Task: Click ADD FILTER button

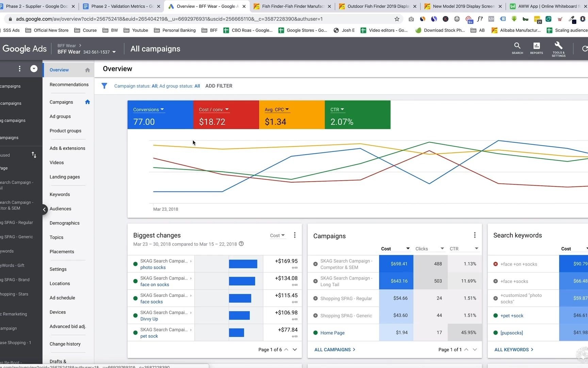Action: (219, 86)
